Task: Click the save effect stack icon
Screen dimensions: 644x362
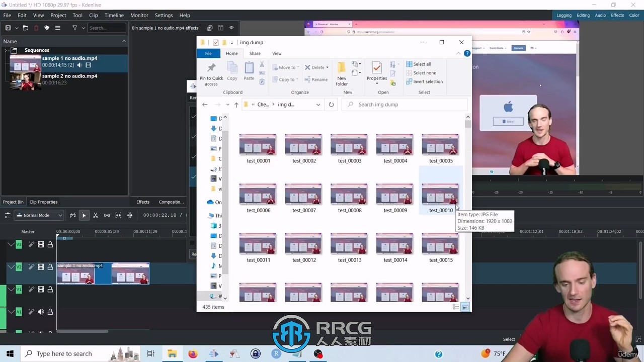Action: click(x=210, y=28)
